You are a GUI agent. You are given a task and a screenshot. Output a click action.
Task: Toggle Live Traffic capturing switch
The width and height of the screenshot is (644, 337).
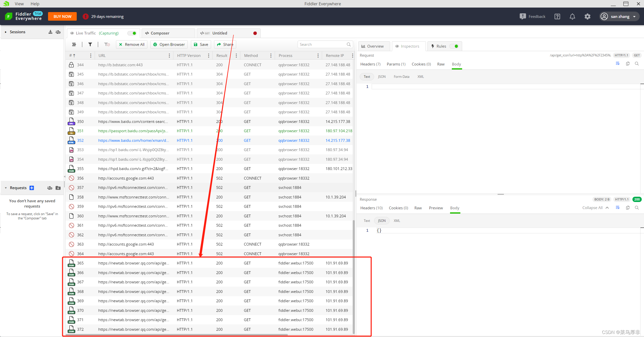pos(132,33)
